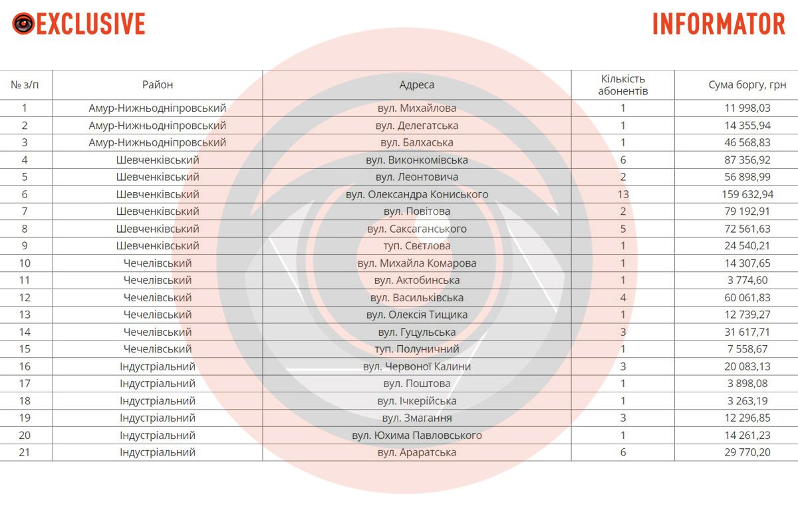The width and height of the screenshot is (798, 532).
Task: Select the туп. Полуничний address cell
Action: 417,349
